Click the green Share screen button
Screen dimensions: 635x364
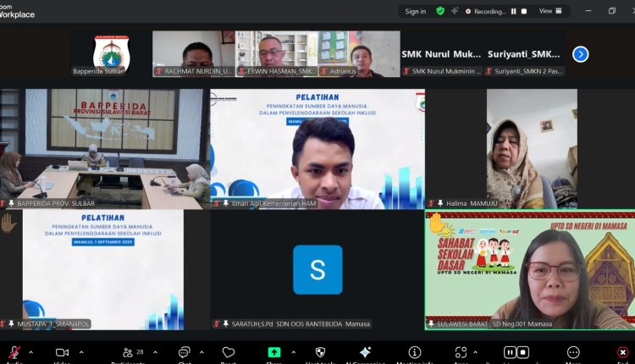pos(274,352)
